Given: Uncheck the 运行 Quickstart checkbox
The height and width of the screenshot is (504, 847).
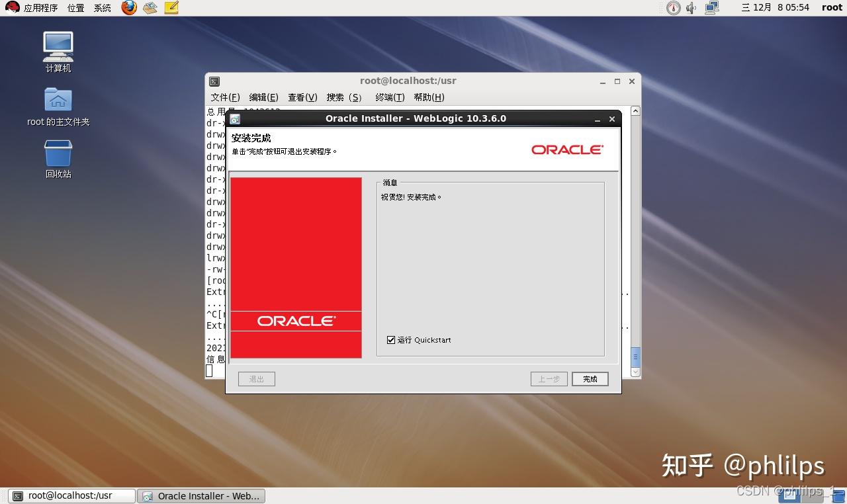Looking at the screenshot, I should click(391, 340).
